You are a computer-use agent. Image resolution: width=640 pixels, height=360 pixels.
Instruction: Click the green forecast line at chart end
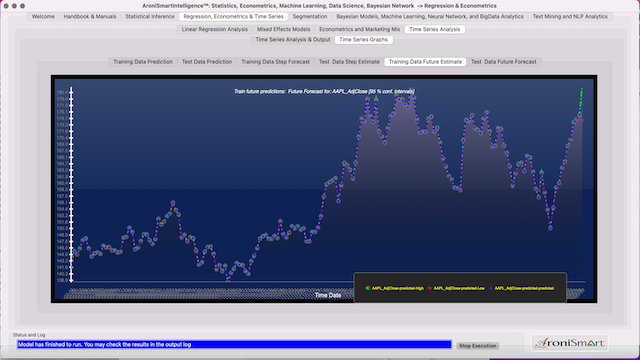click(580, 100)
